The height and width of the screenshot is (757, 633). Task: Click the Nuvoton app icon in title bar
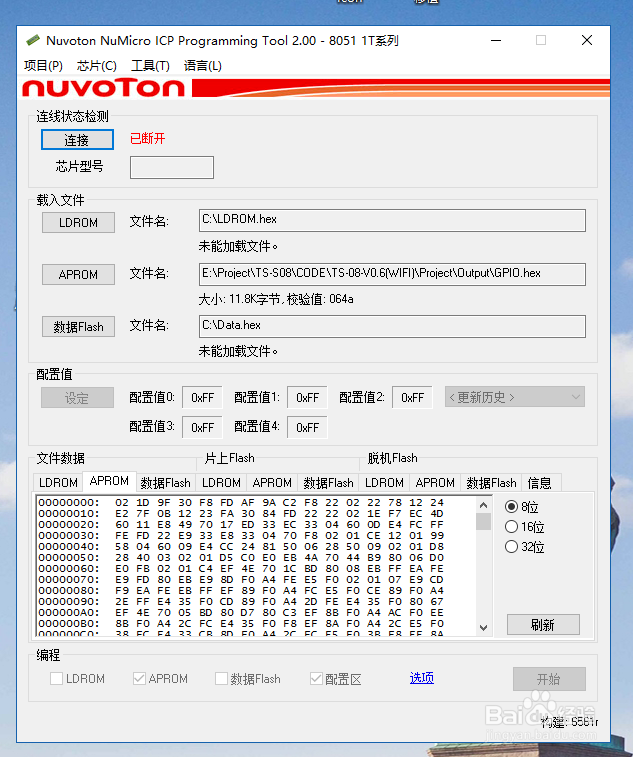click(32, 40)
